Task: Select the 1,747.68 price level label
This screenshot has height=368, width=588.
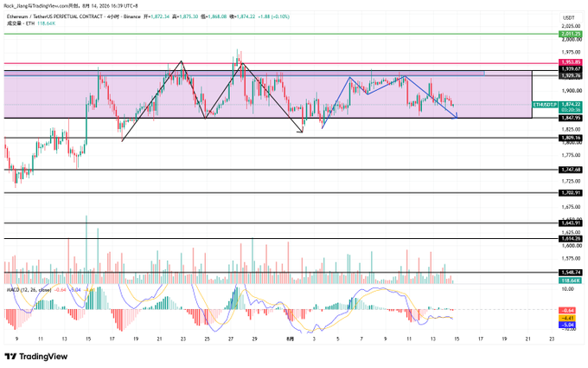Action: coord(571,170)
